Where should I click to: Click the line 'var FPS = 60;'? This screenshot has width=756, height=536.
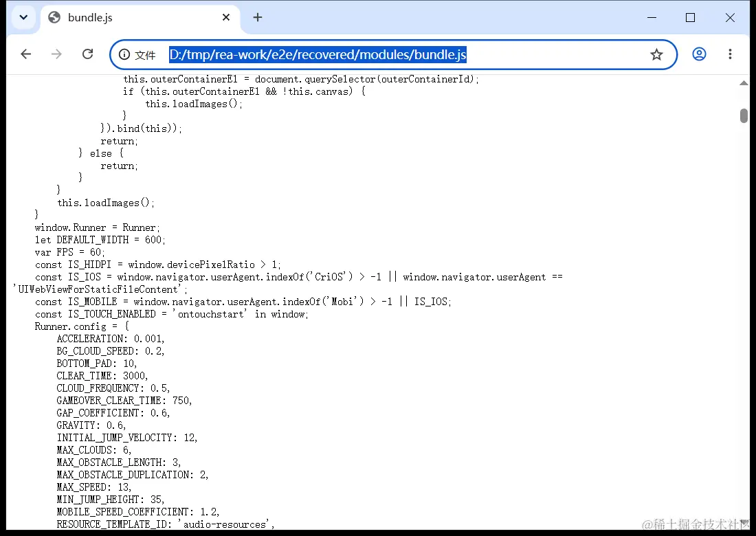pos(69,252)
